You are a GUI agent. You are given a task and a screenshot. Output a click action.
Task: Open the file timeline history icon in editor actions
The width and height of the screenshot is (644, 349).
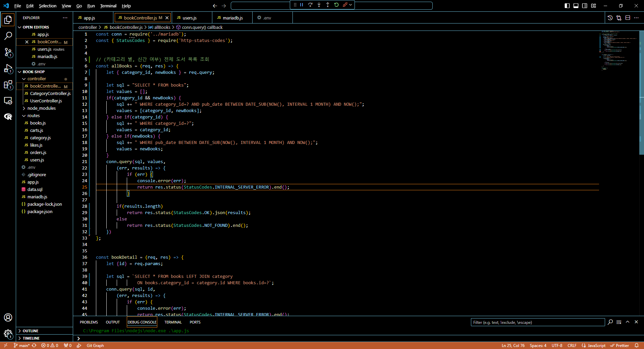tap(610, 18)
